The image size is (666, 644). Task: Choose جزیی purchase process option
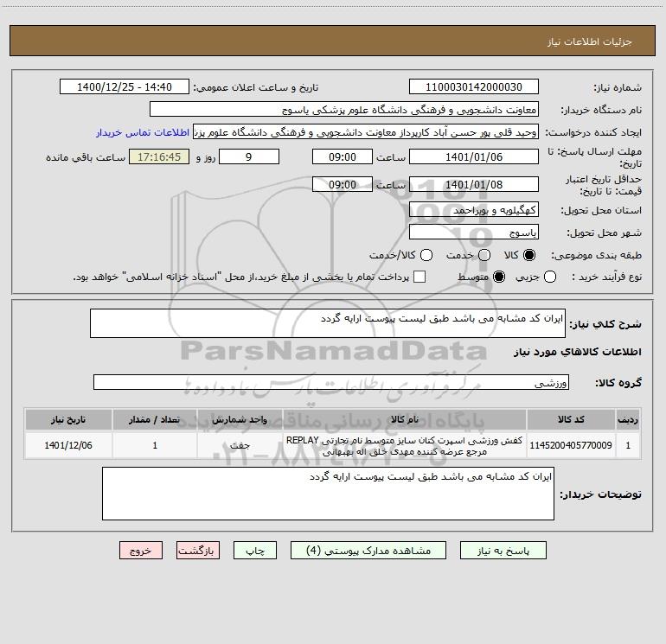coord(550,277)
